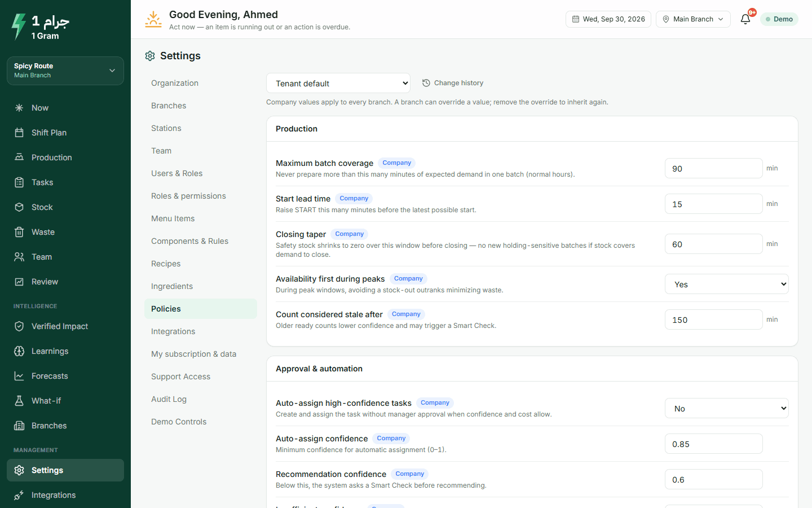812x508 pixels.
Task: Click the Production sidebar icon
Action: (x=19, y=157)
